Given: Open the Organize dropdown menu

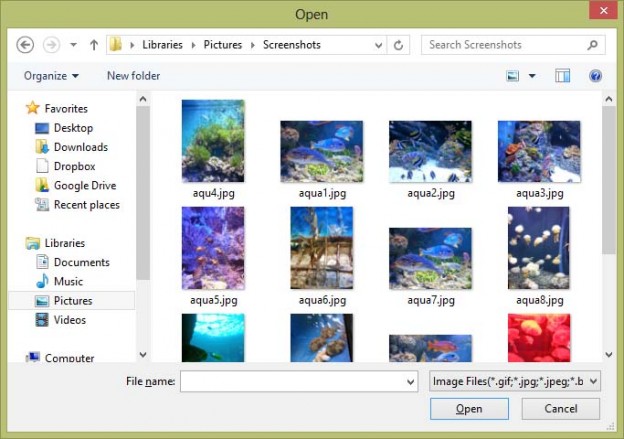Looking at the screenshot, I should [51, 76].
